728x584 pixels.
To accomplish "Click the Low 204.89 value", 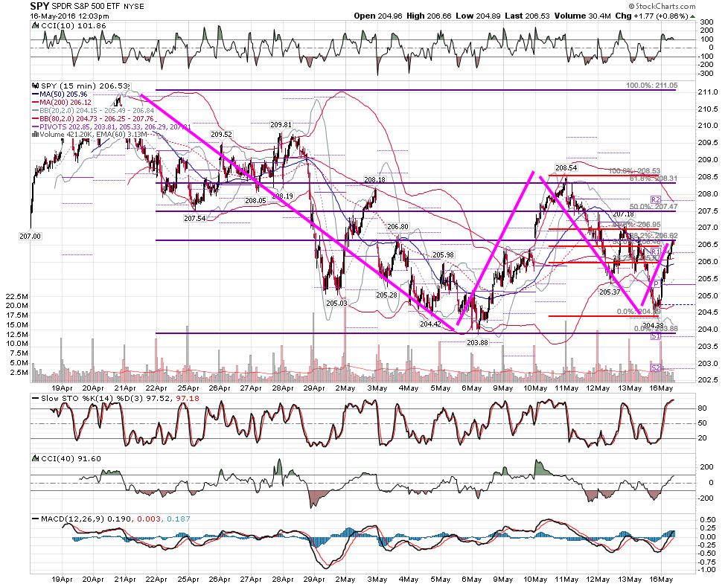I will [478, 16].
